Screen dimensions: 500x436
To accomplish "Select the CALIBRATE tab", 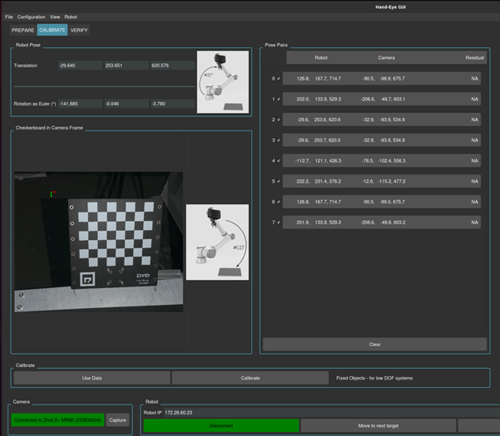I will click(x=52, y=30).
